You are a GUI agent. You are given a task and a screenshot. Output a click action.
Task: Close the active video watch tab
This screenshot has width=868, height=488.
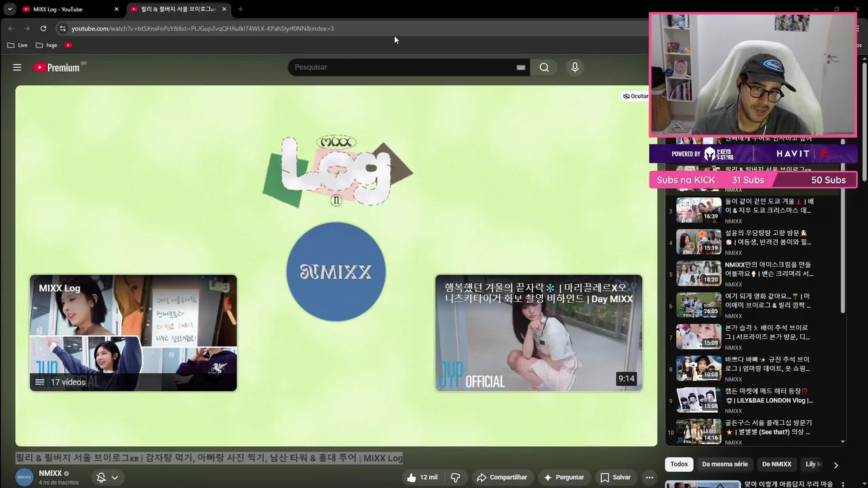[x=225, y=9]
